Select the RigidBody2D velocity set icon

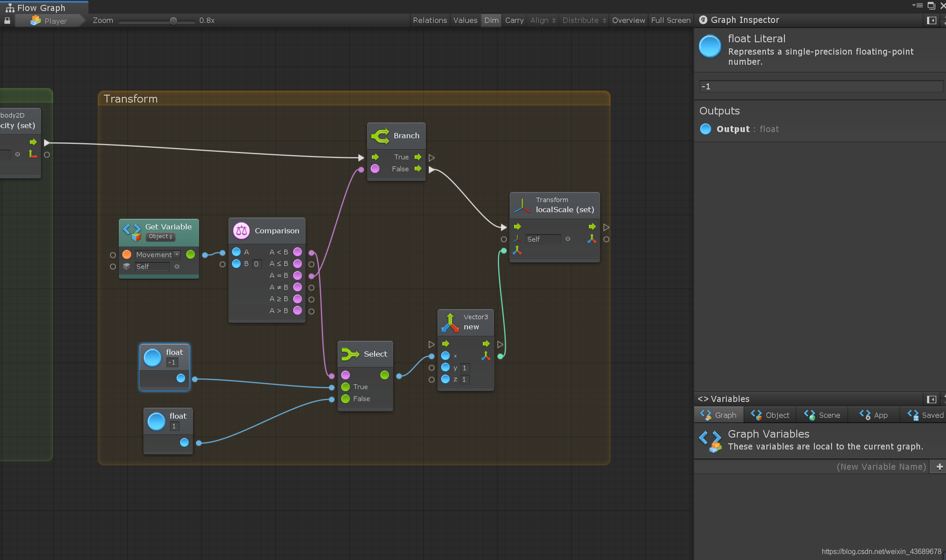click(x=31, y=153)
